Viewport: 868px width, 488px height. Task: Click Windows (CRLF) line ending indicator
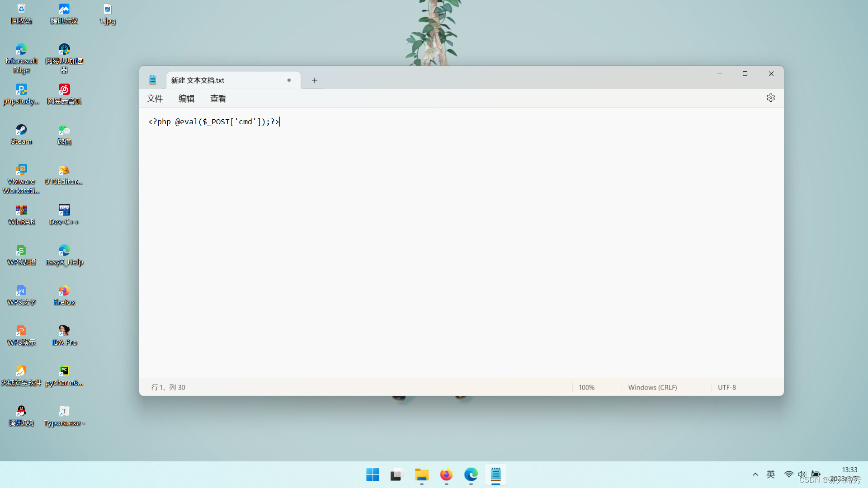click(x=652, y=387)
